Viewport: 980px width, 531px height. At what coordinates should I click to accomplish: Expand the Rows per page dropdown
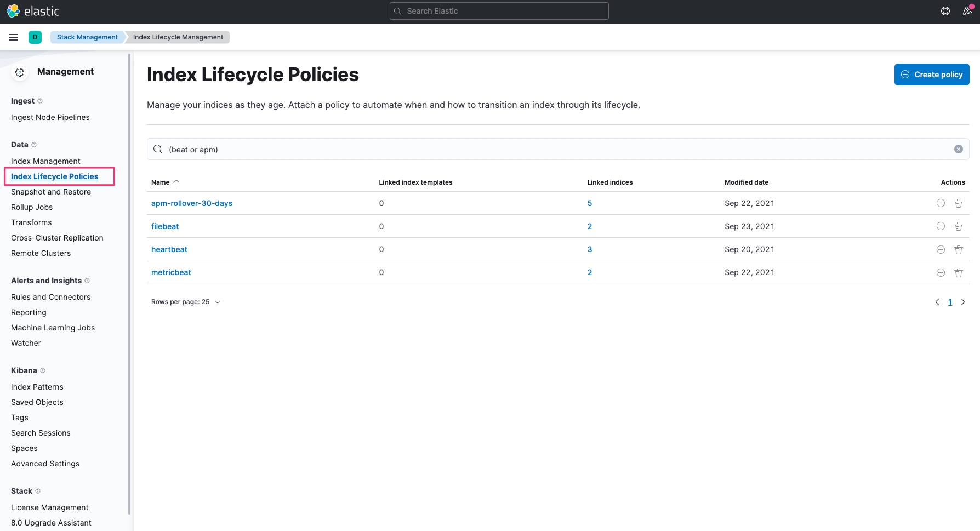coord(186,302)
